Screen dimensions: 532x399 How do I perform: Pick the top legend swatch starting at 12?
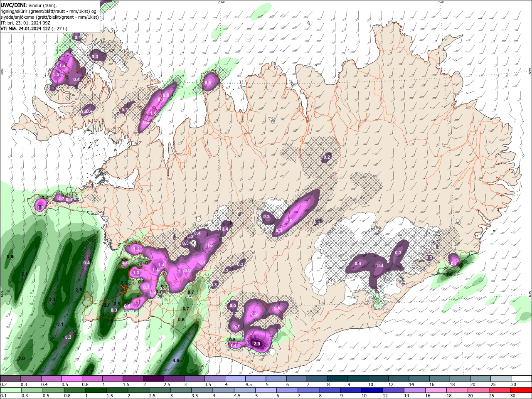coord(399,379)
